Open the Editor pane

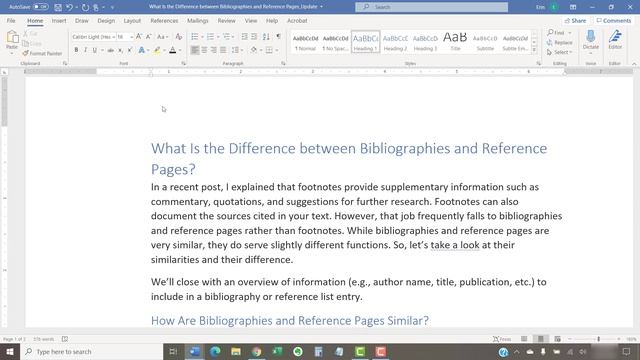pyautogui.click(x=615, y=40)
